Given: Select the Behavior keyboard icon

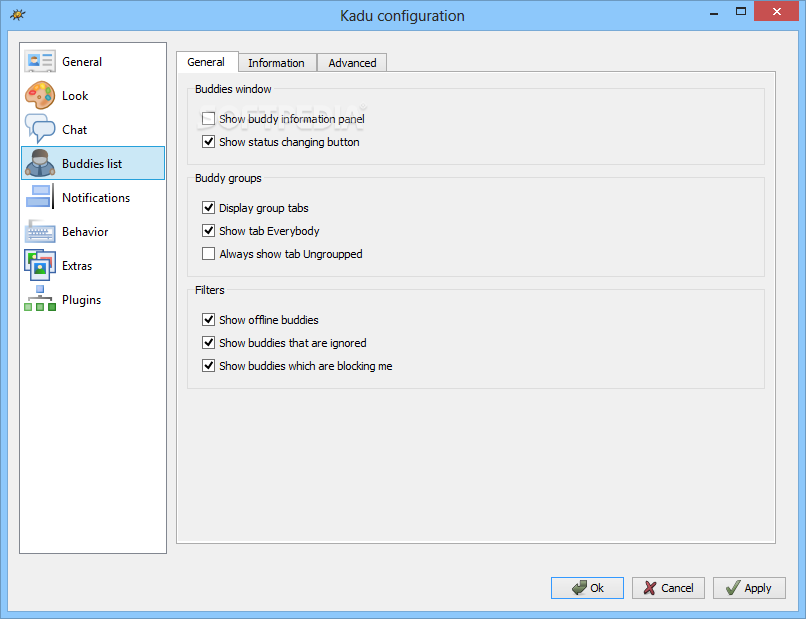Looking at the screenshot, I should point(40,231).
